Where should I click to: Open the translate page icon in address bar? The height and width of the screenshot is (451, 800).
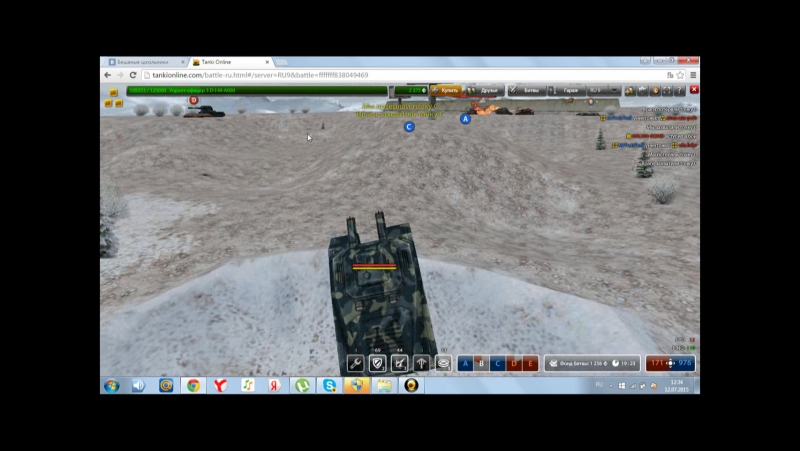670,75
